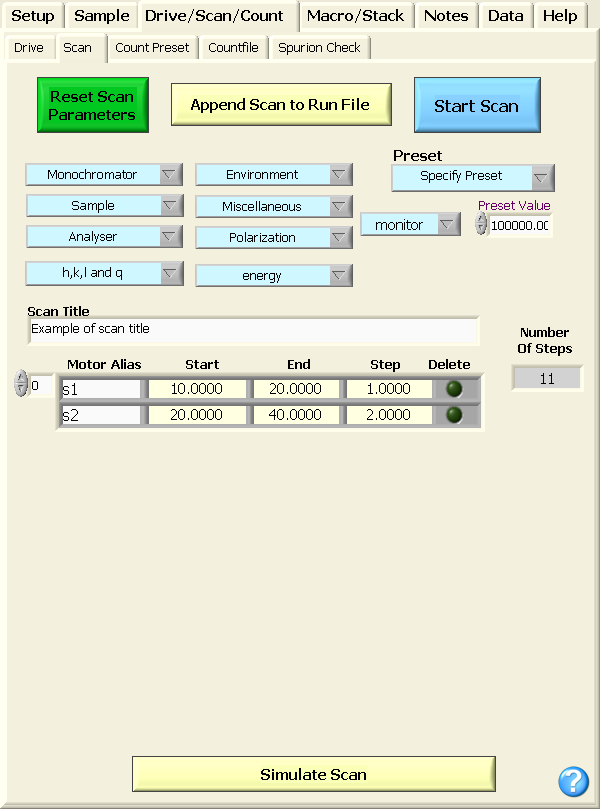Toggle the Delete indicator for motor s2
The image size is (600, 809).
tap(455, 414)
